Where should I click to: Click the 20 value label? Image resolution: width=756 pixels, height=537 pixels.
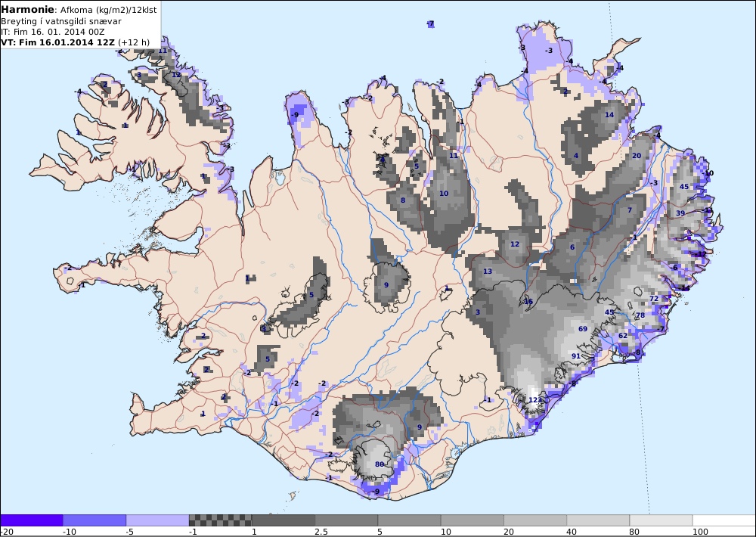pyautogui.click(x=637, y=155)
